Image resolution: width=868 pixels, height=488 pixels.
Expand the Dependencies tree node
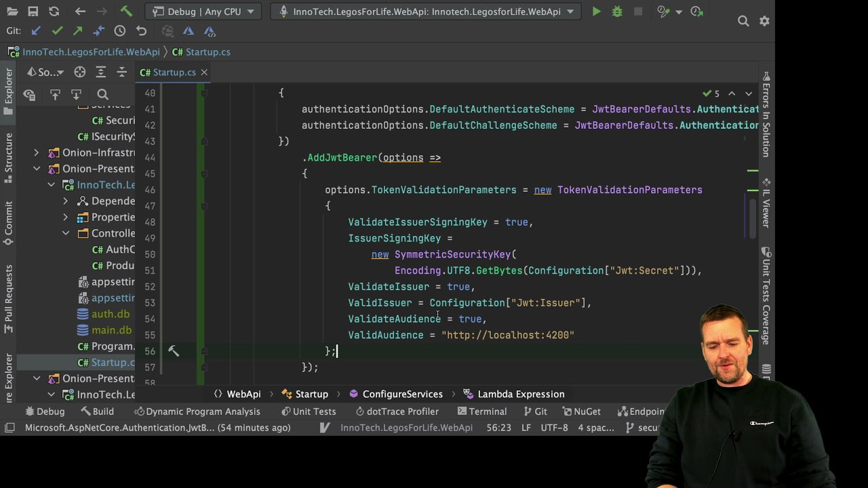tap(65, 201)
